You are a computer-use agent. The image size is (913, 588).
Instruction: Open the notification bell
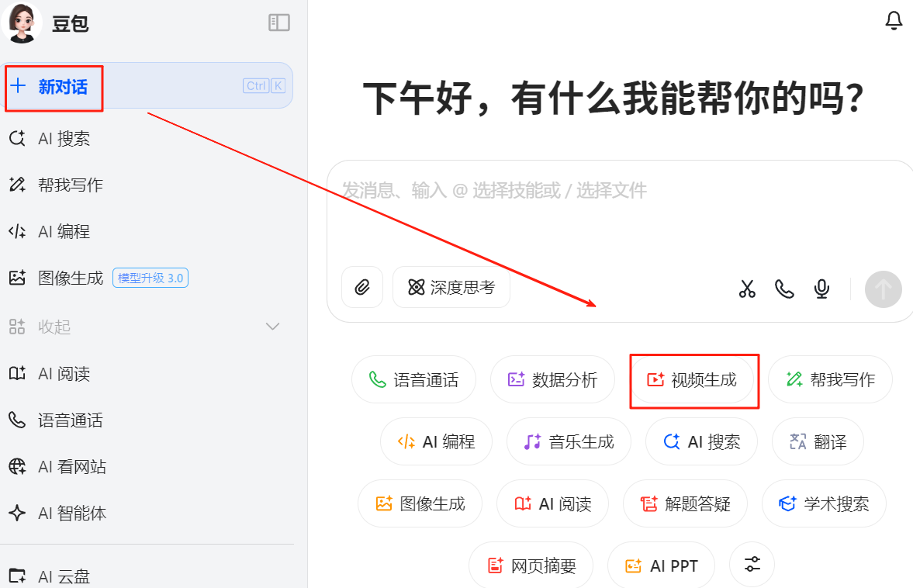tap(894, 20)
